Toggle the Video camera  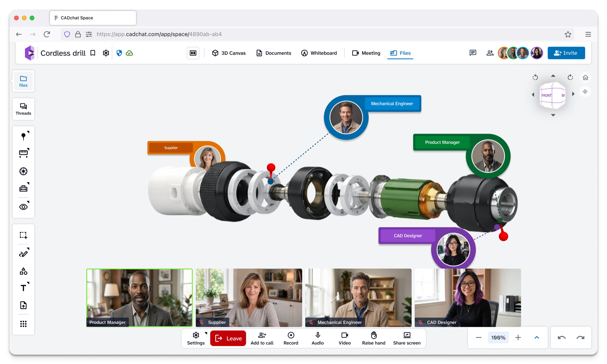click(x=344, y=339)
